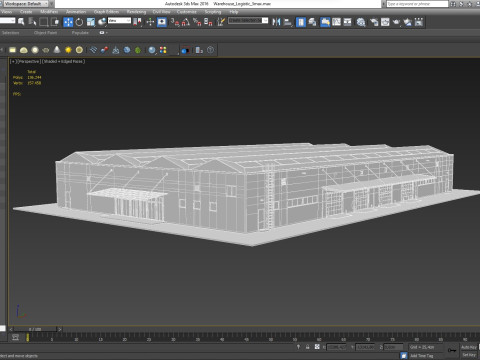The image size is (480, 360).
Task: Click the Set Key button
Action: click(x=469, y=355)
